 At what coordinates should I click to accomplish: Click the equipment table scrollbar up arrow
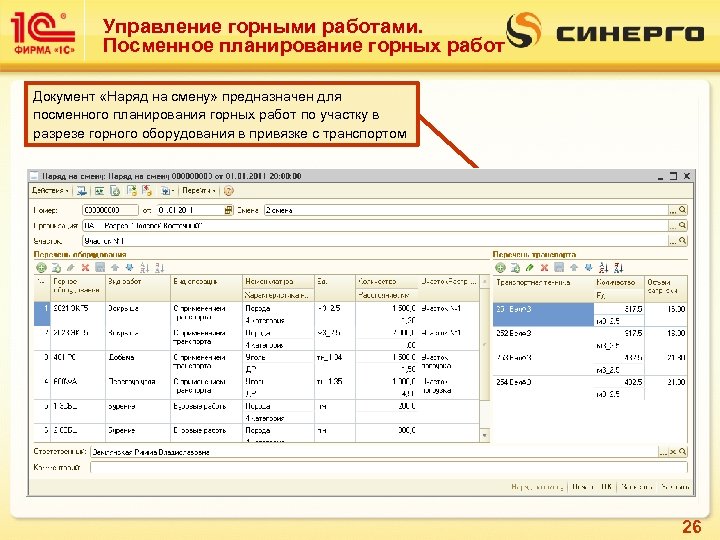(484, 281)
